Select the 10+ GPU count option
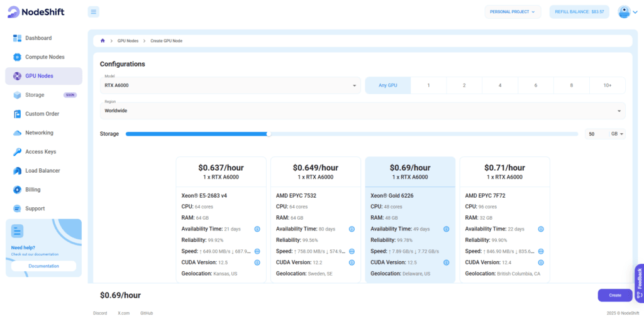This screenshot has height=319, width=644. point(607,85)
